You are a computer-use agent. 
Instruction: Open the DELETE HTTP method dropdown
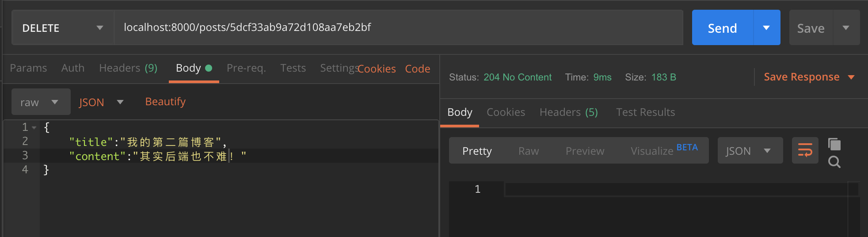click(62, 28)
